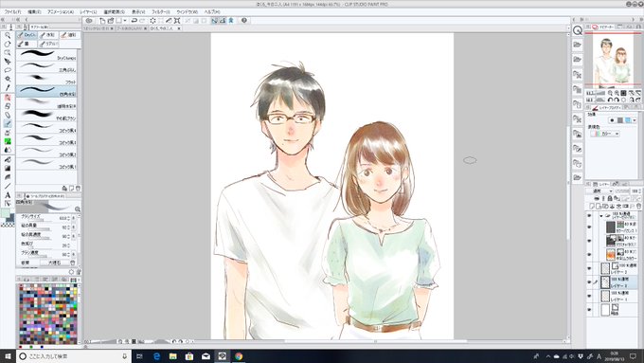Switch to the 水彩 sub tool group

pyautogui.click(x=47, y=35)
